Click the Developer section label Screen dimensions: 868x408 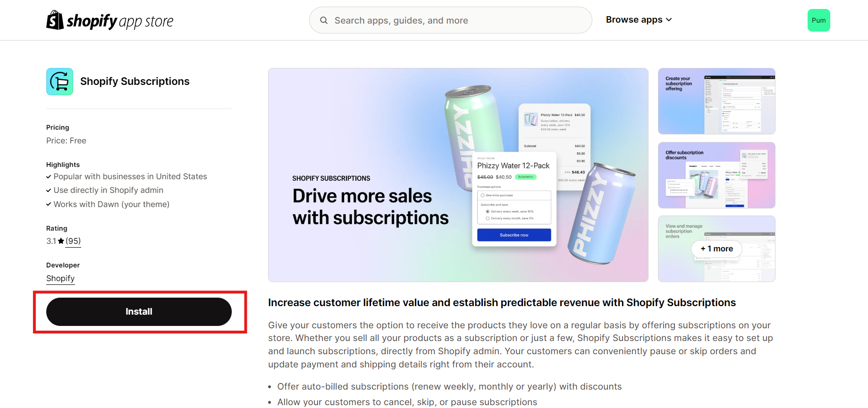[x=63, y=265]
